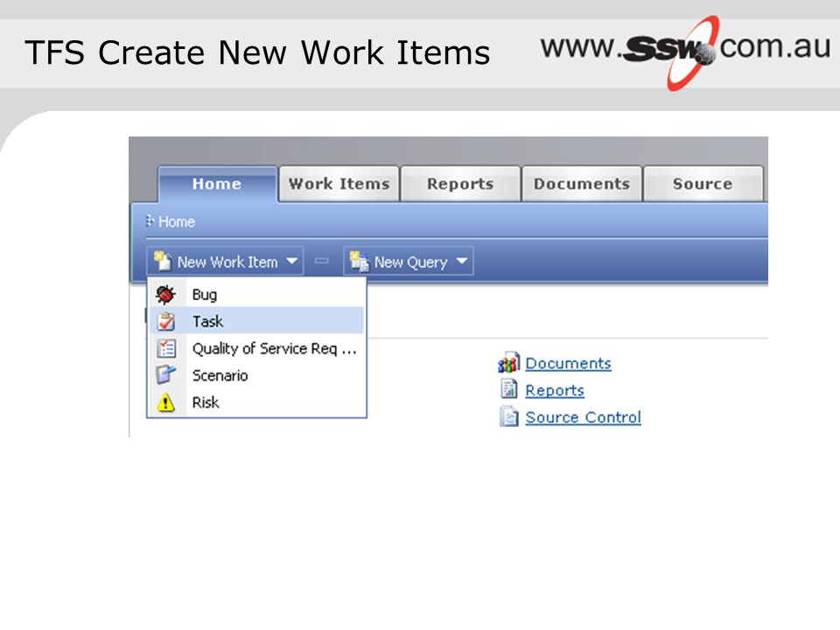The image size is (840, 630).
Task: Expand the New Work Item dropdown arrow
Action: click(291, 261)
